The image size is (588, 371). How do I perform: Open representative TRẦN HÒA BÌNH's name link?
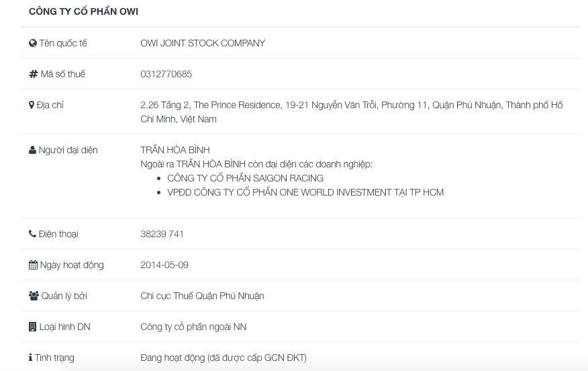[175, 150]
